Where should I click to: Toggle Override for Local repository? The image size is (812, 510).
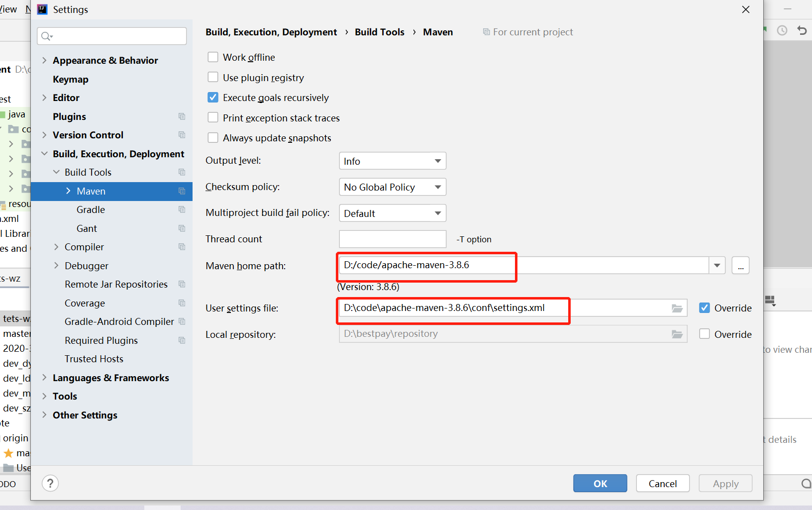tap(705, 334)
